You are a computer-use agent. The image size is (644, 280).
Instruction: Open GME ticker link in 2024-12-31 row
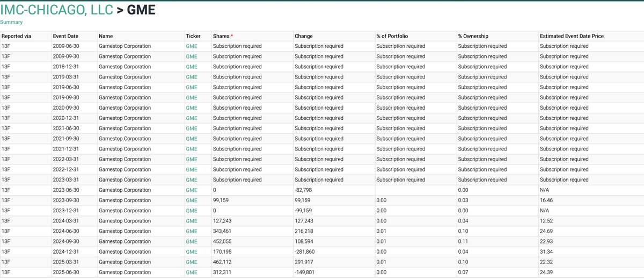(x=192, y=252)
